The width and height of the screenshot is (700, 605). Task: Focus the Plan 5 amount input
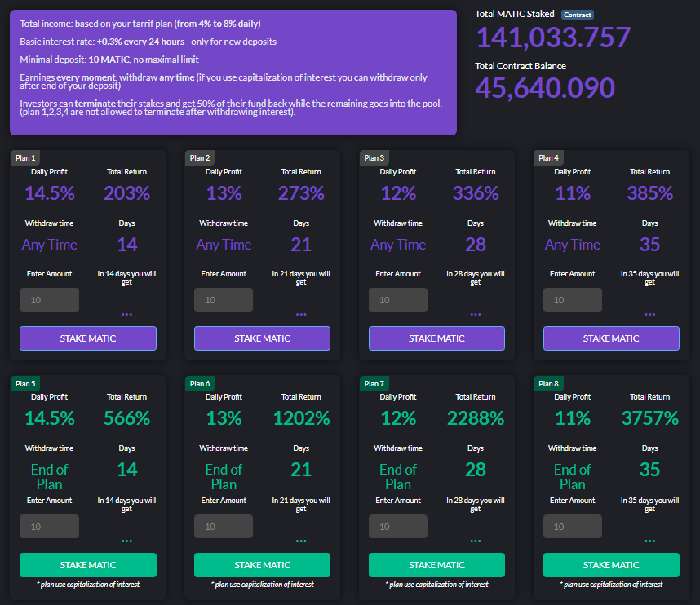pos(49,527)
